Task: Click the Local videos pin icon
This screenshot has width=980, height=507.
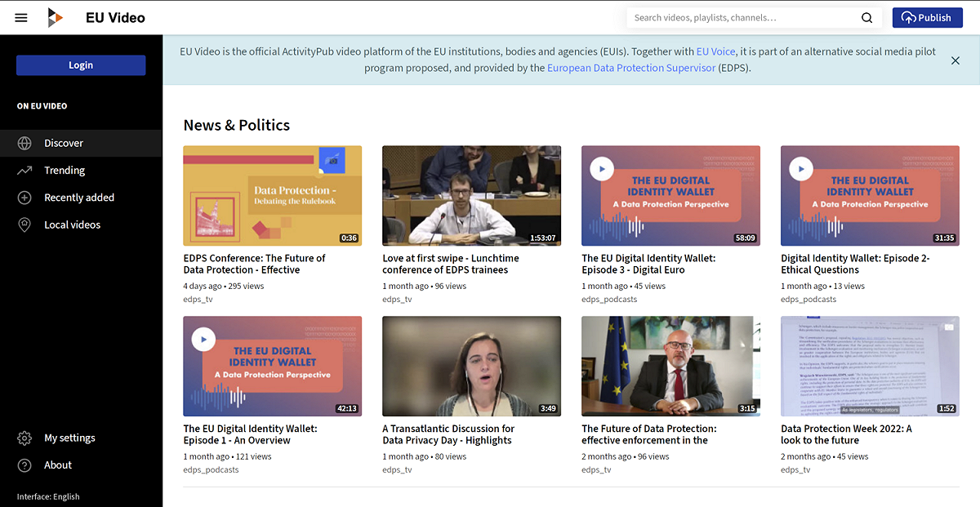Action: (25, 225)
